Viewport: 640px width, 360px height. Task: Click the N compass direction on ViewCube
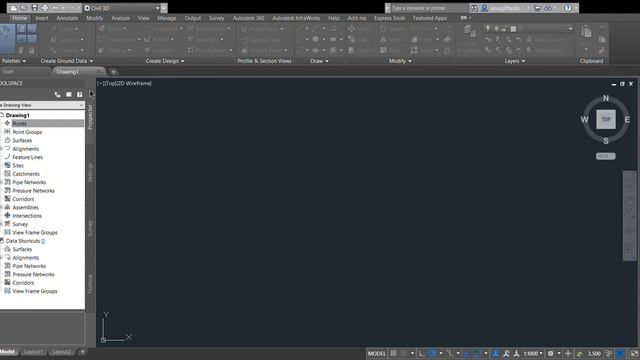click(606, 98)
